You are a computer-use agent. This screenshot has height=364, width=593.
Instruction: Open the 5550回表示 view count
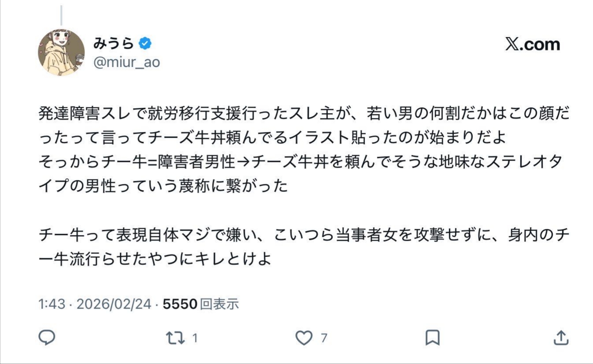[x=201, y=304]
